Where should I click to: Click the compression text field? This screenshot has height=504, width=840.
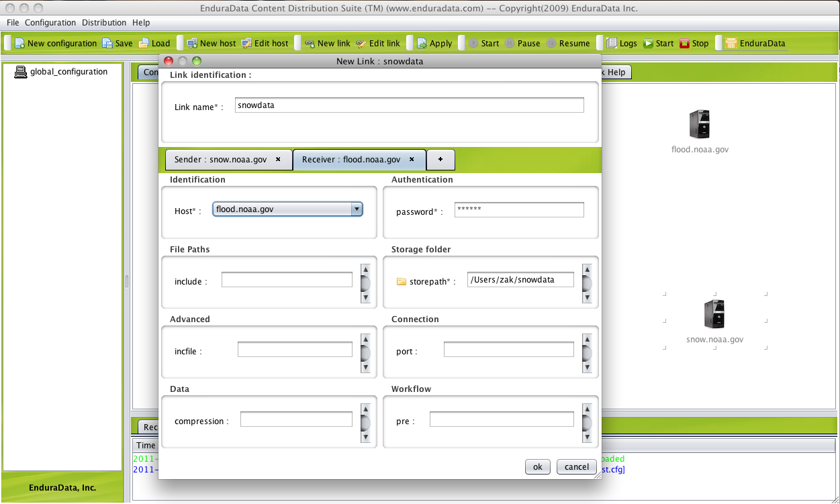point(296,419)
